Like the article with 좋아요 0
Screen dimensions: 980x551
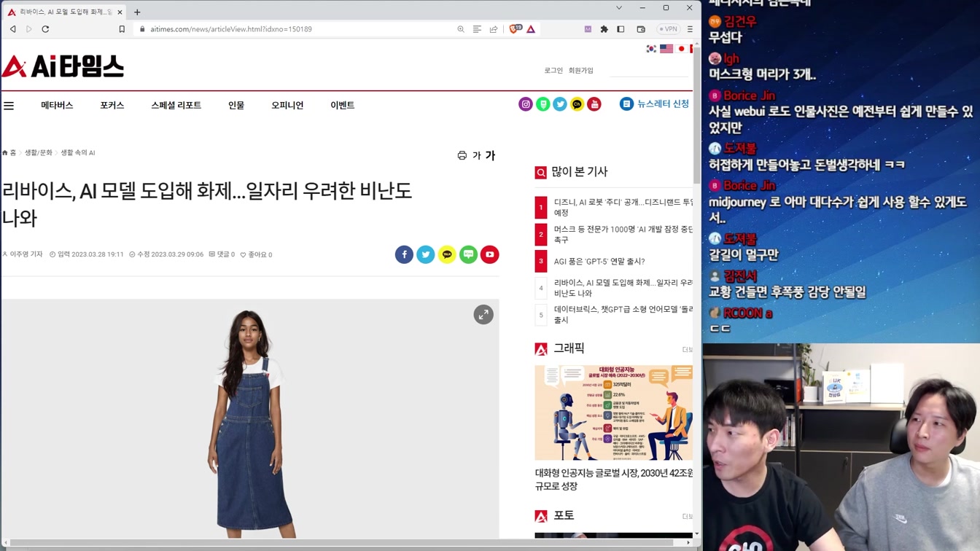pyautogui.click(x=256, y=254)
